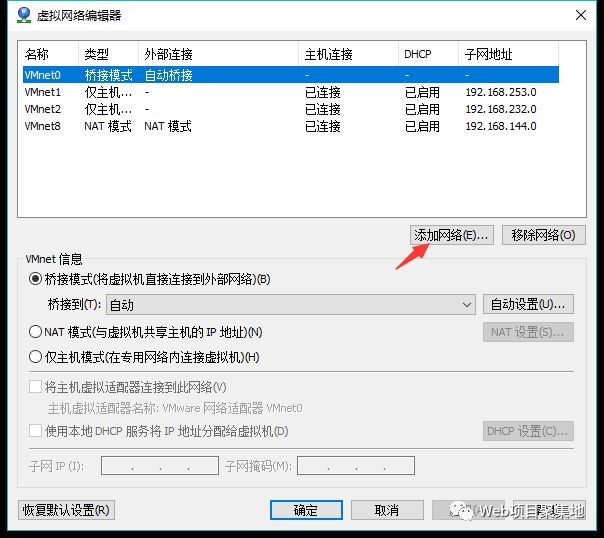604x538 pixels.
Task: Click the 移除网络(O) button
Action: pyautogui.click(x=544, y=235)
